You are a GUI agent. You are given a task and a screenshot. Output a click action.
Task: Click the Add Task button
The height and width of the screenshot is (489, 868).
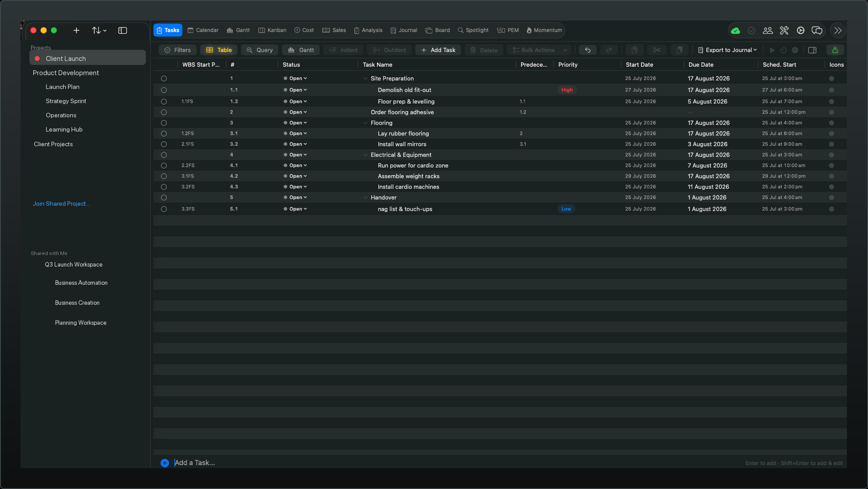tap(438, 50)
